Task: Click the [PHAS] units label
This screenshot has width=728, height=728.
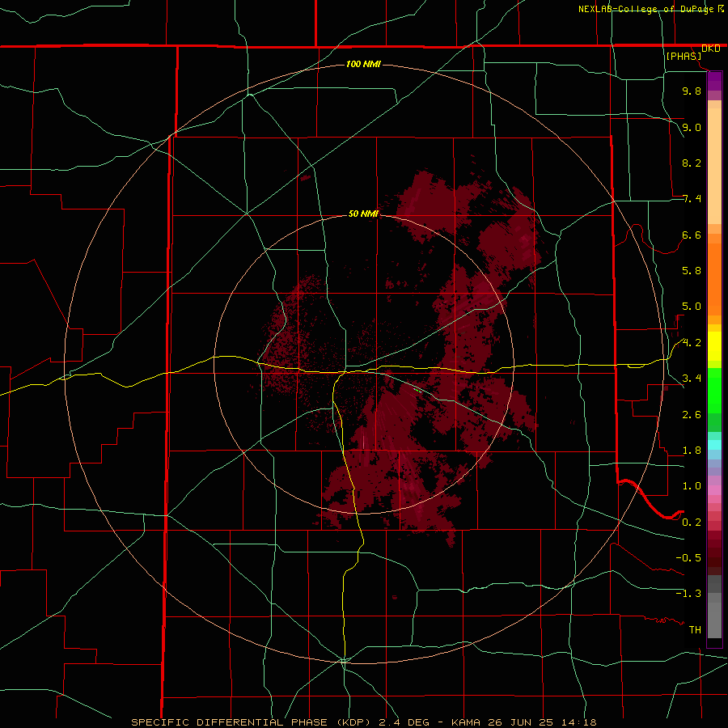Action: (x=684, y=57)
